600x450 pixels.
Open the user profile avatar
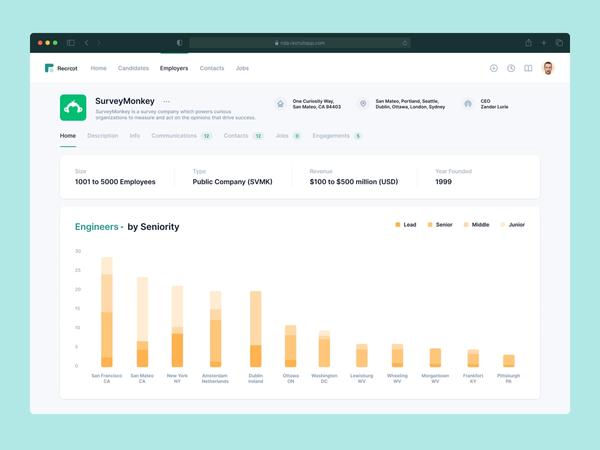[548, 68]
